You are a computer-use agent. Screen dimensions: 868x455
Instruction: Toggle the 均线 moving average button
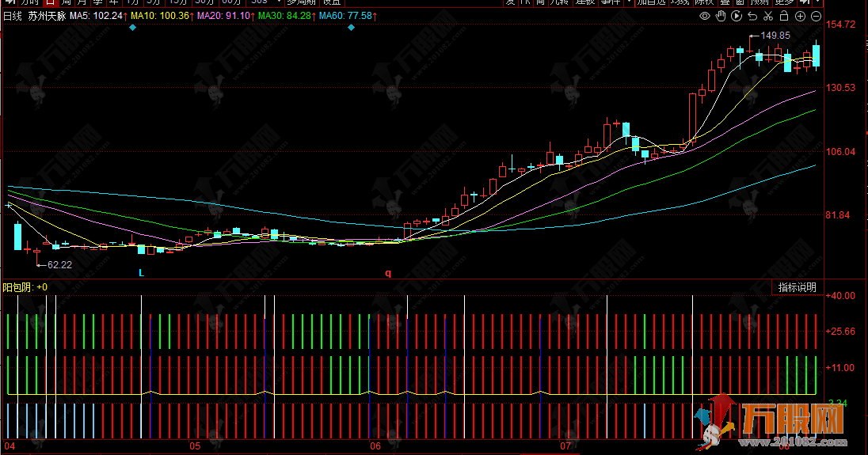tap(680, 2)
